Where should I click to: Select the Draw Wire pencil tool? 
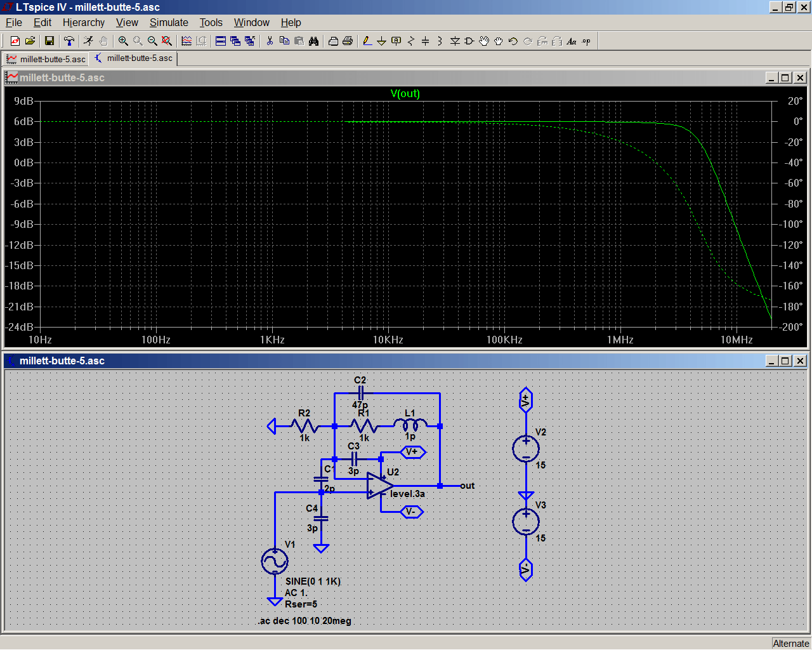pos(367,41)
